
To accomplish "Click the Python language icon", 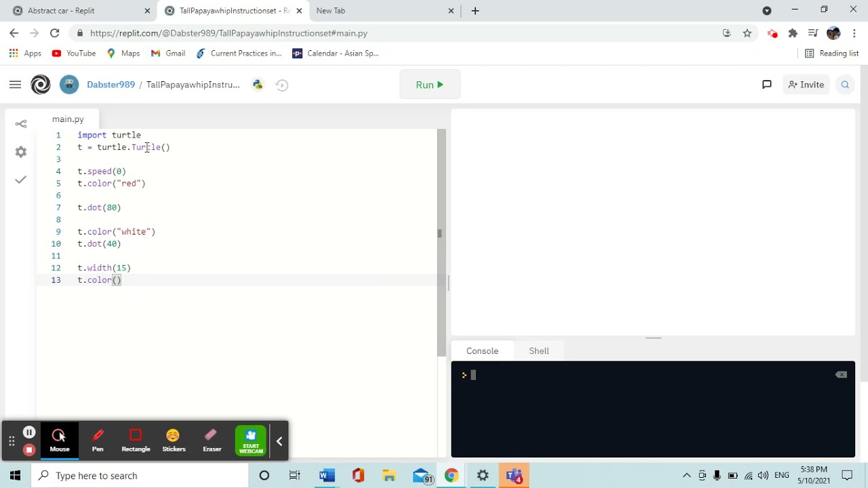I will (x=258, y=85).
